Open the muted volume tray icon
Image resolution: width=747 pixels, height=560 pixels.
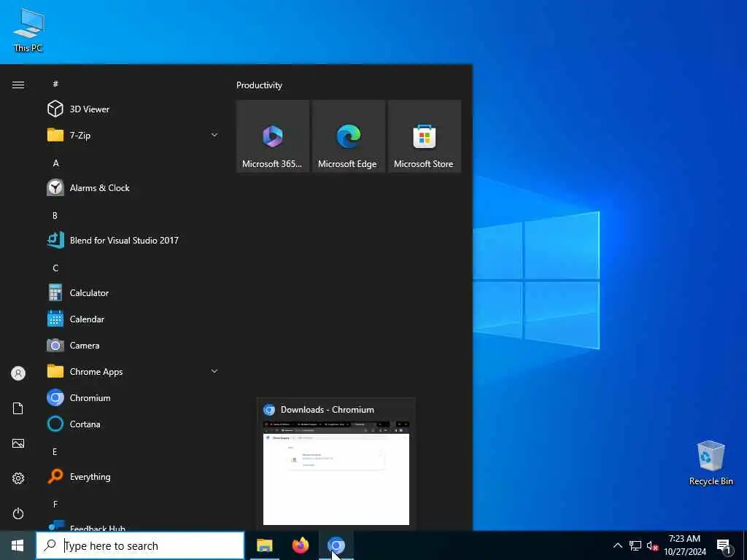[652, 545]
